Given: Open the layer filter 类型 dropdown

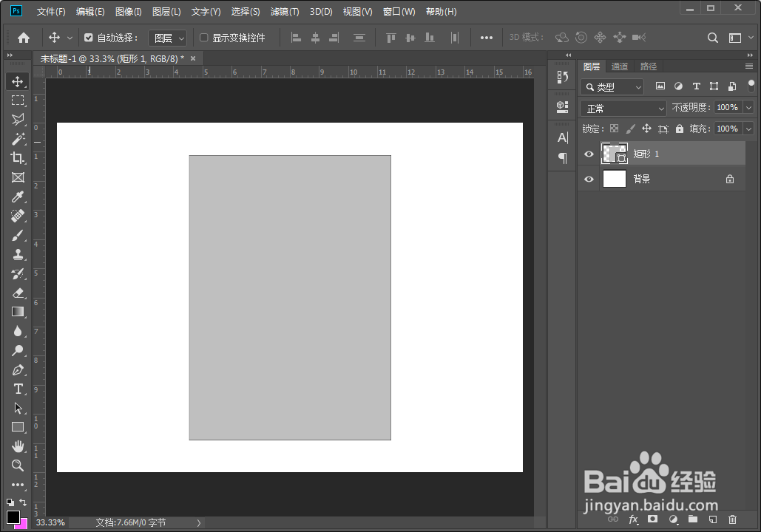Looking at the screenshot, I should point(612,86).
